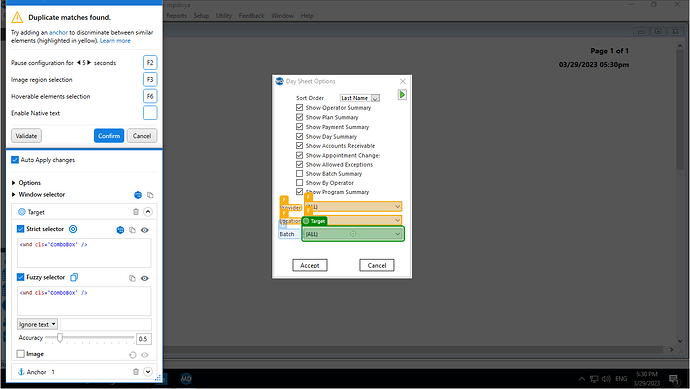Uncheck Auto Apply changes
Viewport: 690px width, 389px height.
(15, 160)
